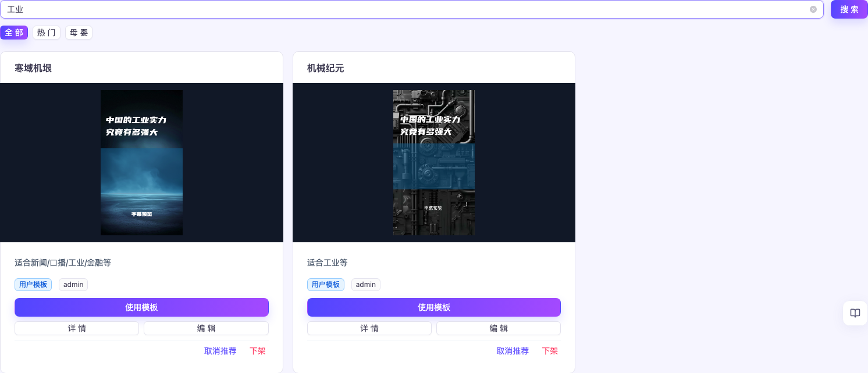Click the admin tag on 寒域机垠 card
Screen dimensions: 868x373
click(73, 285)
